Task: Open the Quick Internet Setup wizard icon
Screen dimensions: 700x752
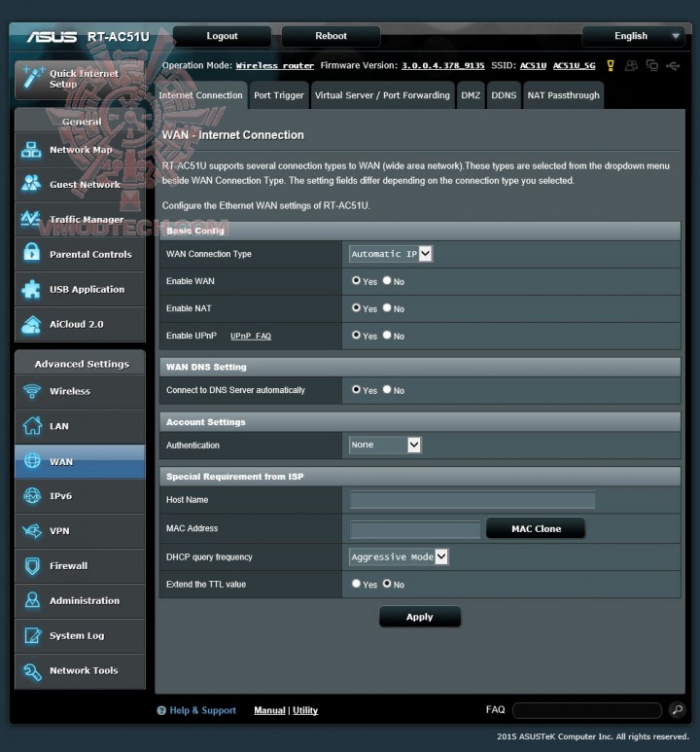Action: [x=33, y=77]
